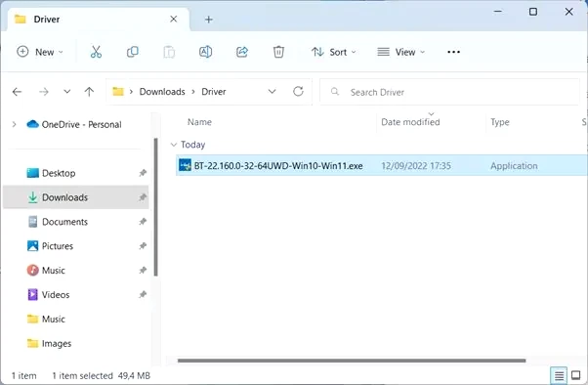The image size is (588, 385).
Task: Click the exe file's icon
Action: click(x=185, y=165)
